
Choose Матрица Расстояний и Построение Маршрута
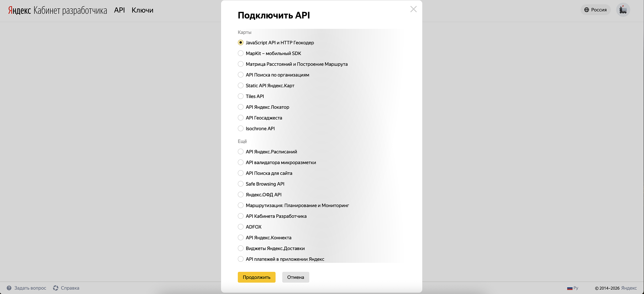click(240, 64)
